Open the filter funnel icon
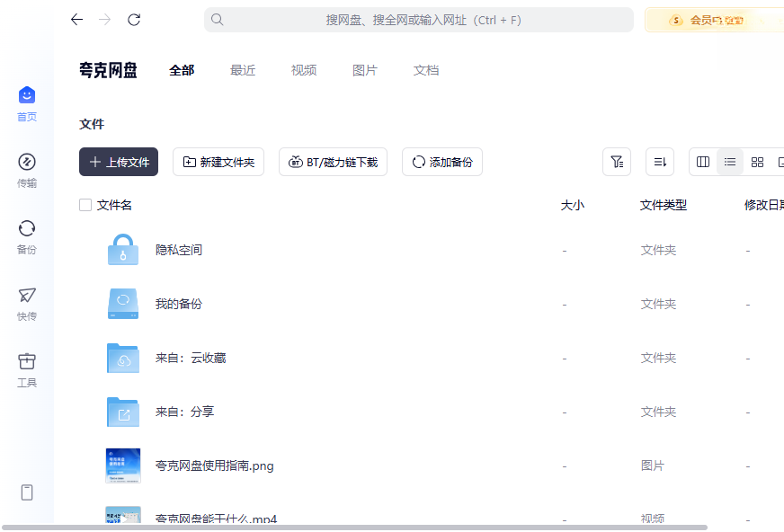784x532 pixels. click(617, 162)
